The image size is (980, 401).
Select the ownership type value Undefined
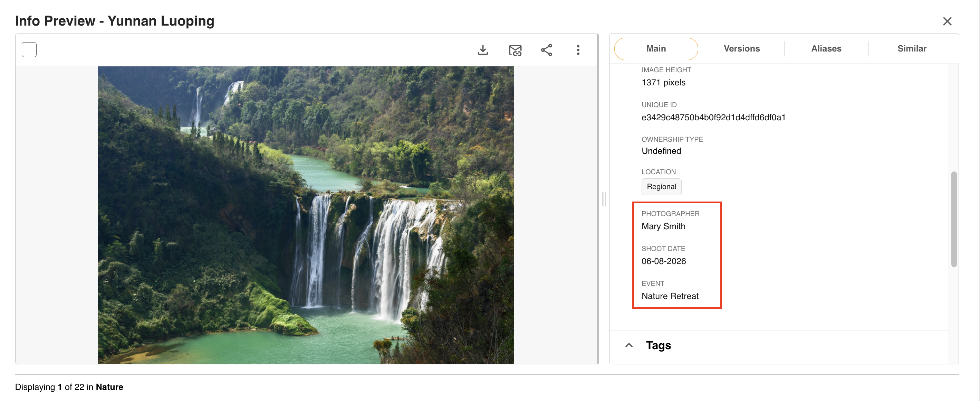click(x=661, y=151)
